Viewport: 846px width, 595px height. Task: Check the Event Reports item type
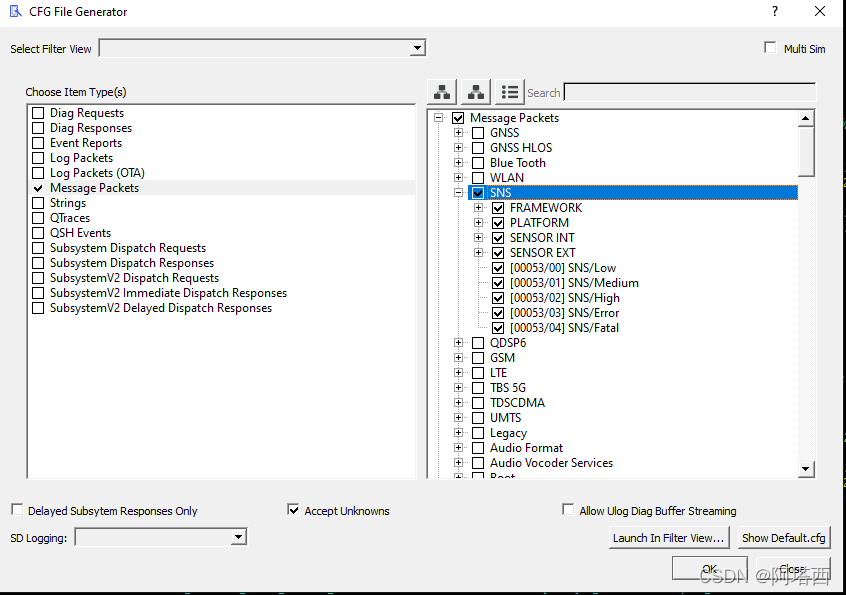38,143
